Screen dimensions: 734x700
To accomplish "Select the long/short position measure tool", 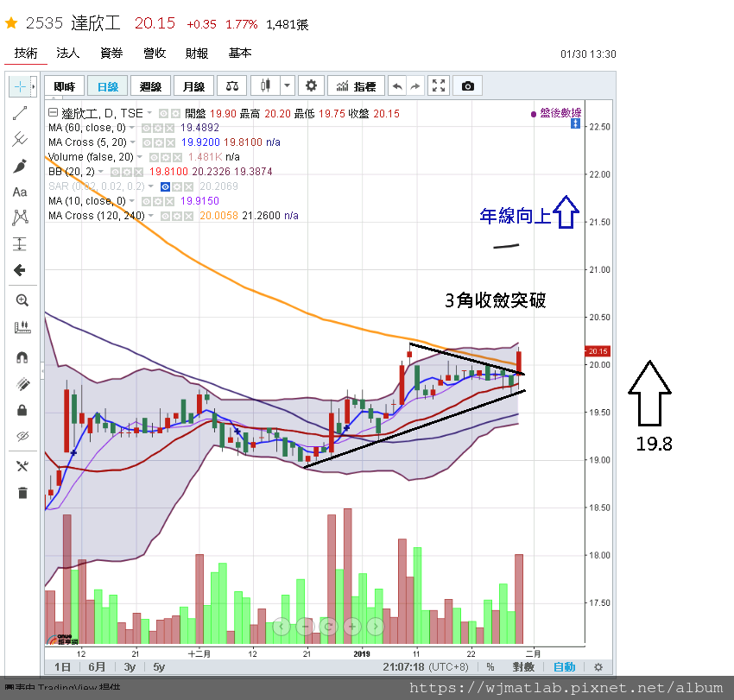I will coord(20,243).
